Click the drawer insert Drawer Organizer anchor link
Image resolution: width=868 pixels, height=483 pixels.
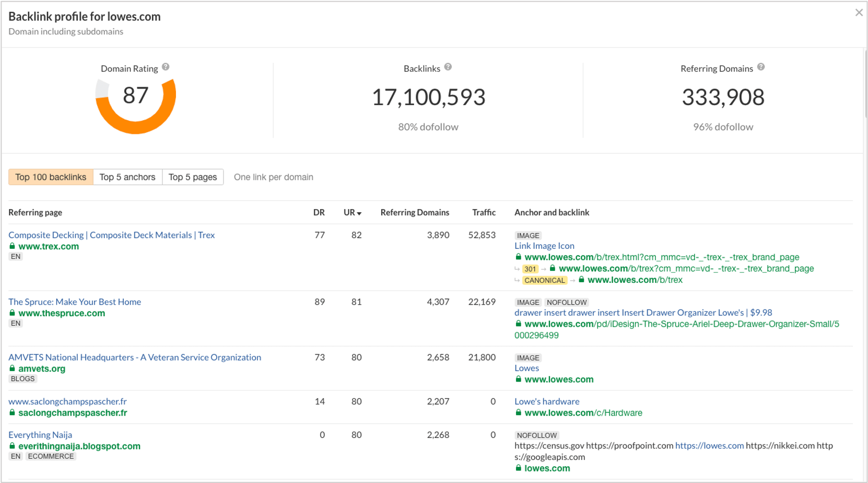click(643, 313)
